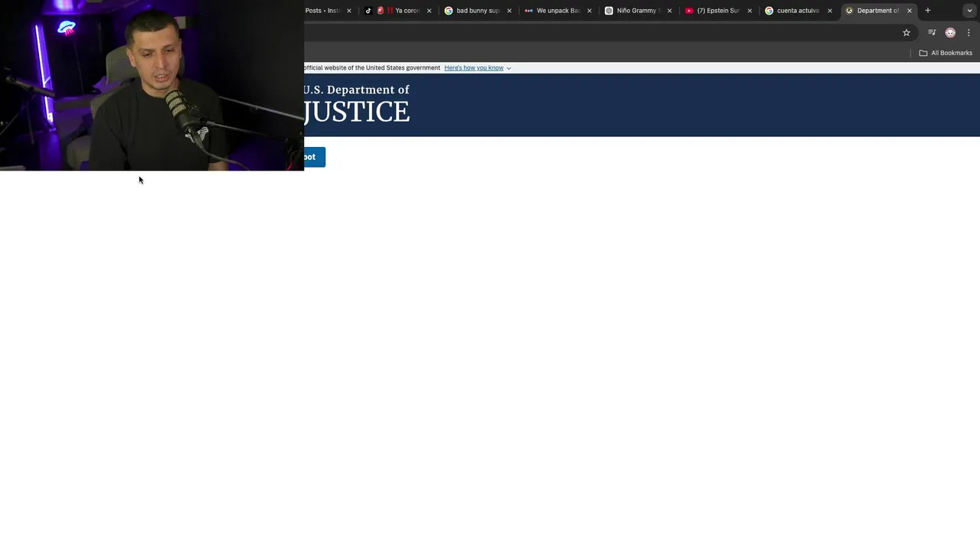The image size is (980, 551).
Task: Click 'official website of the United States government' text
Action: tap(372, 68)
